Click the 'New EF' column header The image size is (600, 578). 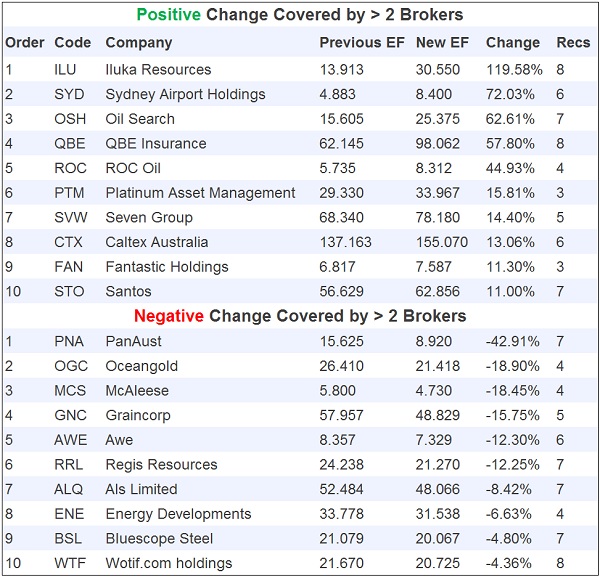click(x=441, y=43)
